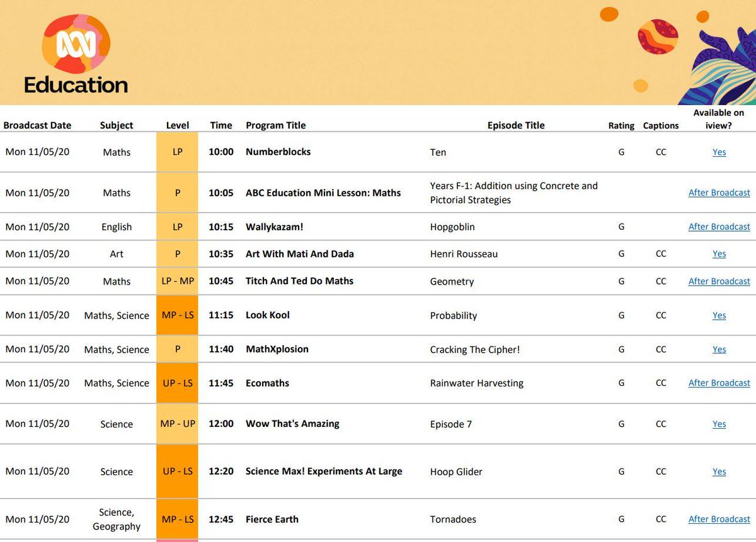Screen dimensions: 756x542
Task: Click 'Titch And Ted Do Maths' title
Action: click(x=299, y=281)
